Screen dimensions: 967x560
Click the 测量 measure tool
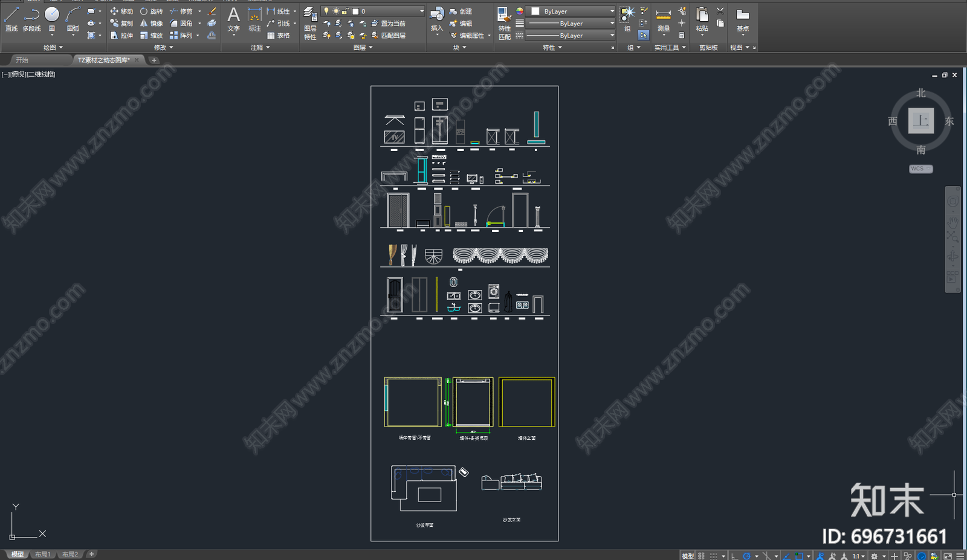(x=664, y=21)
